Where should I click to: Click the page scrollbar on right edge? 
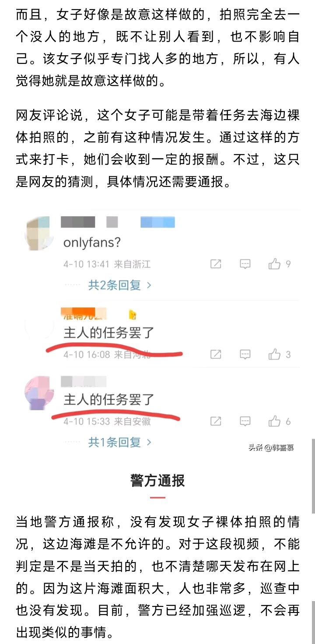point(313,476)
